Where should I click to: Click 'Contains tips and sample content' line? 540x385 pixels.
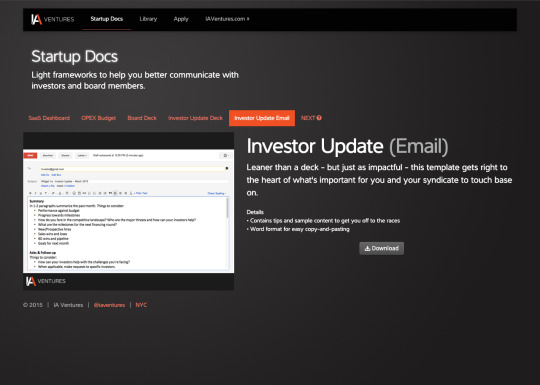tap(323, 221)
